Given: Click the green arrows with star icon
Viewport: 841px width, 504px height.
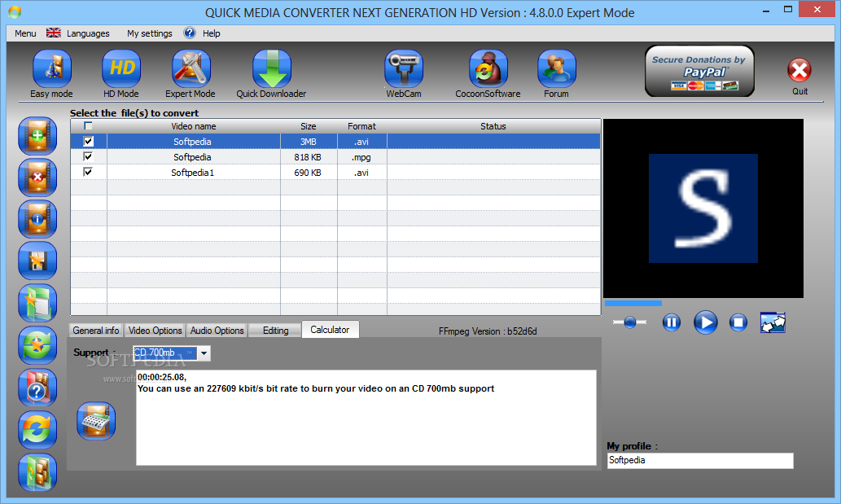Looking at the screenshot, I should pyautogui.click(x=37, y=345).
